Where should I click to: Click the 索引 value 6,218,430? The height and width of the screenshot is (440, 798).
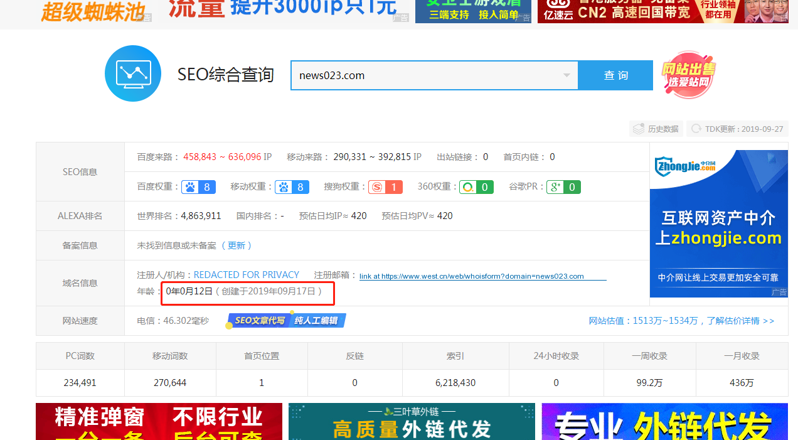[x=455, y=383]
